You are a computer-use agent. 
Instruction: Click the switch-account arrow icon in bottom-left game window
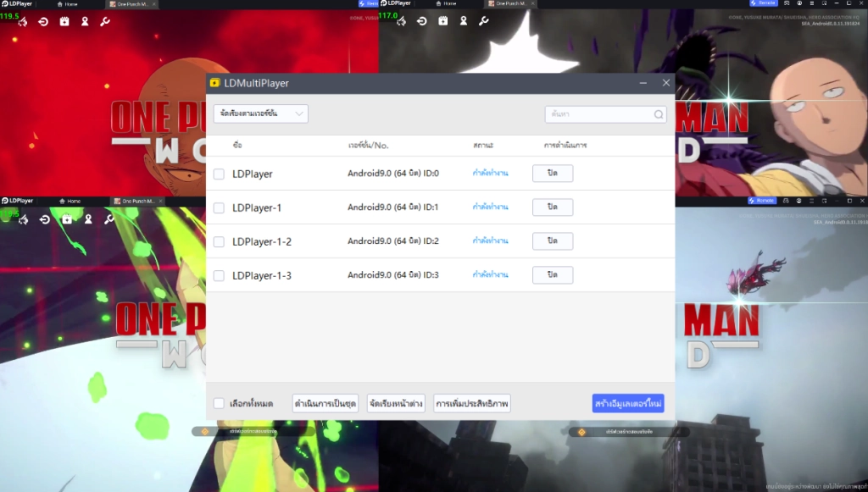point(45,219)
